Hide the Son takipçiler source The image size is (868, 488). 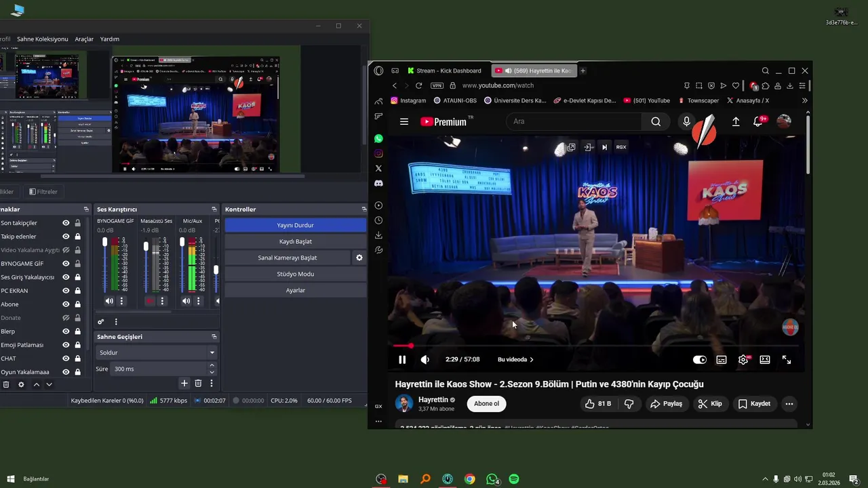(66, 223)
